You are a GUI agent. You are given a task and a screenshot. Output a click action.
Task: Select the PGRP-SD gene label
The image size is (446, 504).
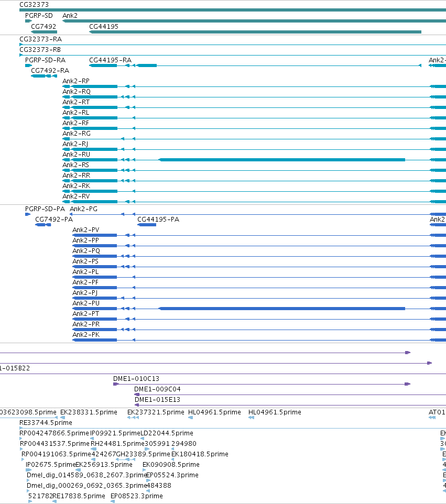[39, 16]
